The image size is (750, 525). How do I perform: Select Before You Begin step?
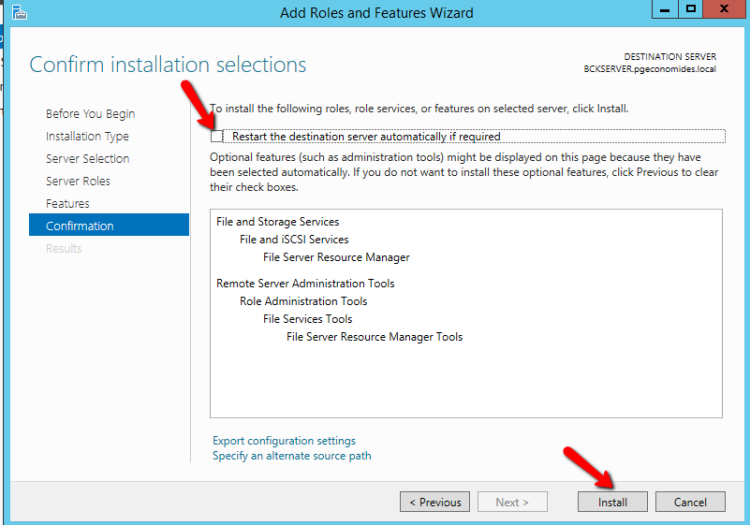[90, 114]
